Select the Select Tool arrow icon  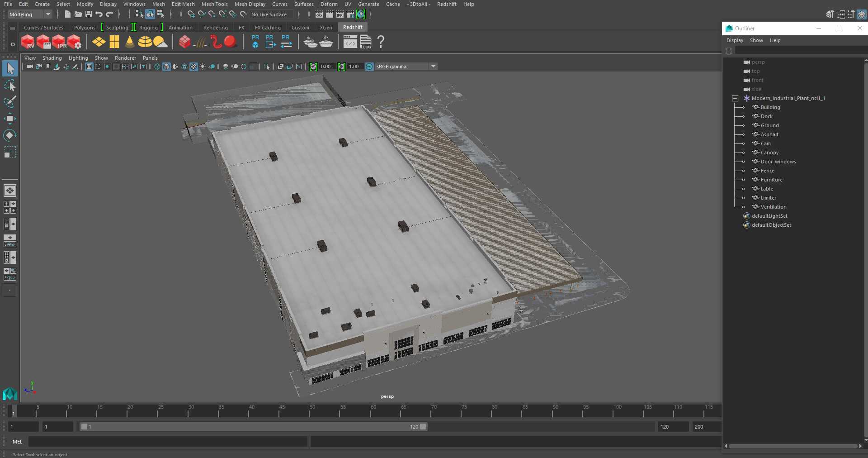[x=10, y=69]
